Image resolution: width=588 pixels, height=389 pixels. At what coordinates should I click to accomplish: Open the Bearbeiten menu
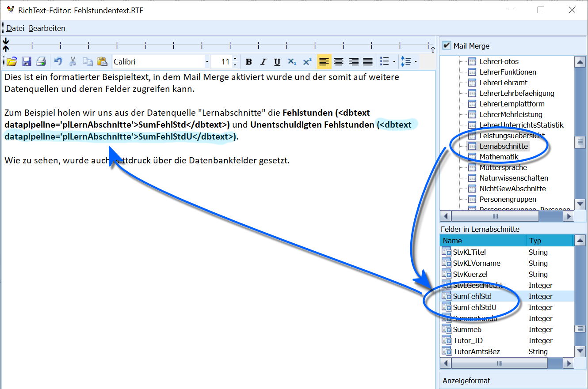47,28
